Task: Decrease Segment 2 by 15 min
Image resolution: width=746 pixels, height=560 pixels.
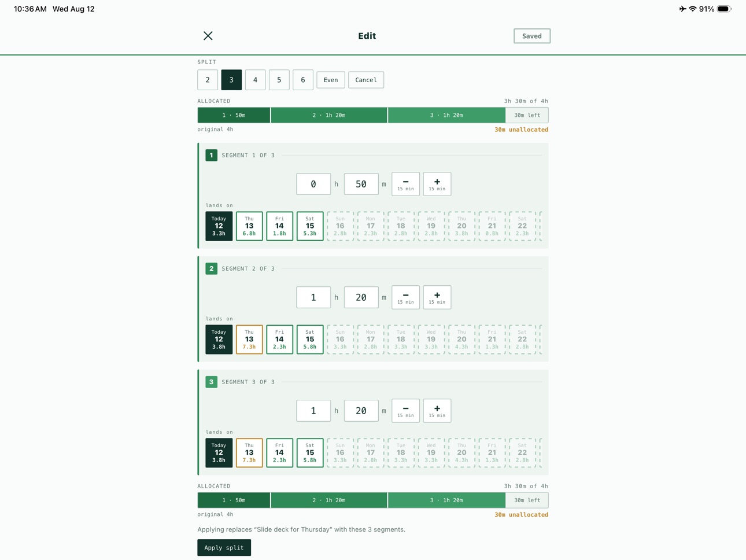Action: point(405,297)
